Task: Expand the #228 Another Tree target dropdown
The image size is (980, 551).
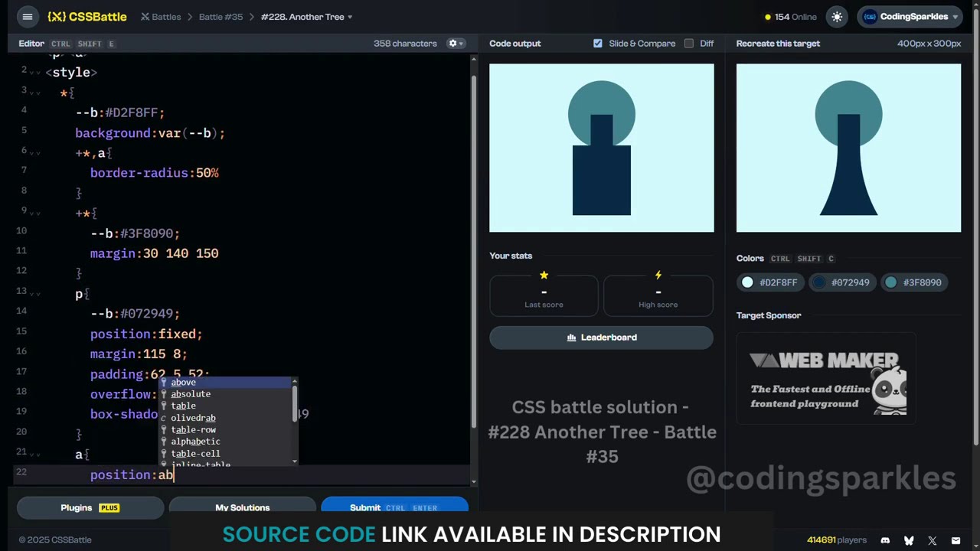Action: click(x=306, y=17)
